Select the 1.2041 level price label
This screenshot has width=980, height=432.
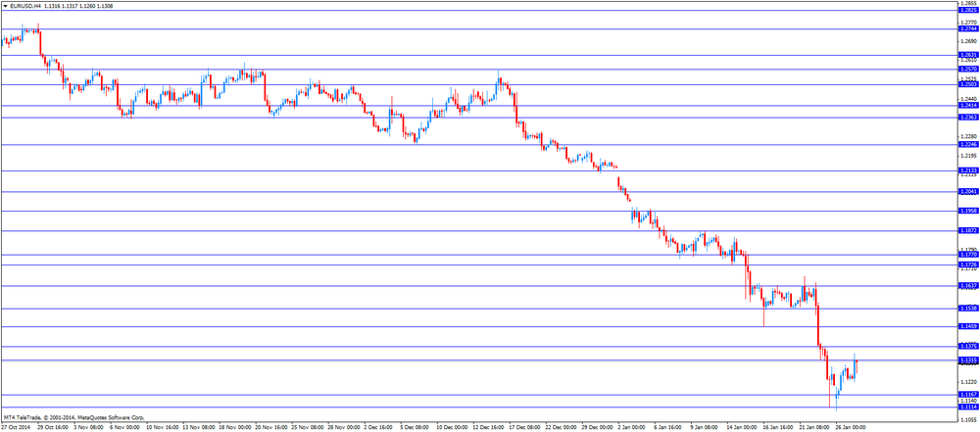click(x=967, y=192)
